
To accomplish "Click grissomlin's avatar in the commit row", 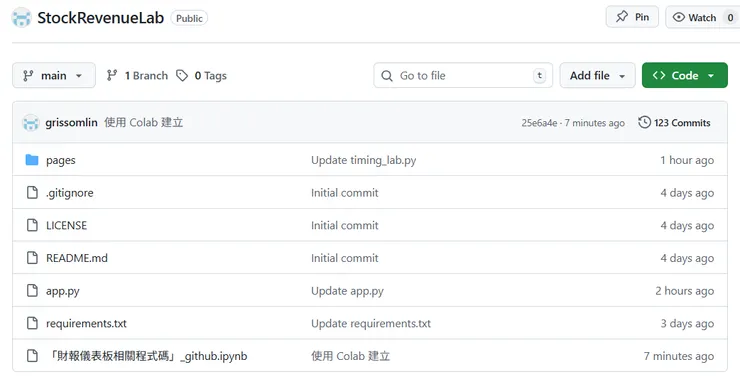I will click(31, 123).
